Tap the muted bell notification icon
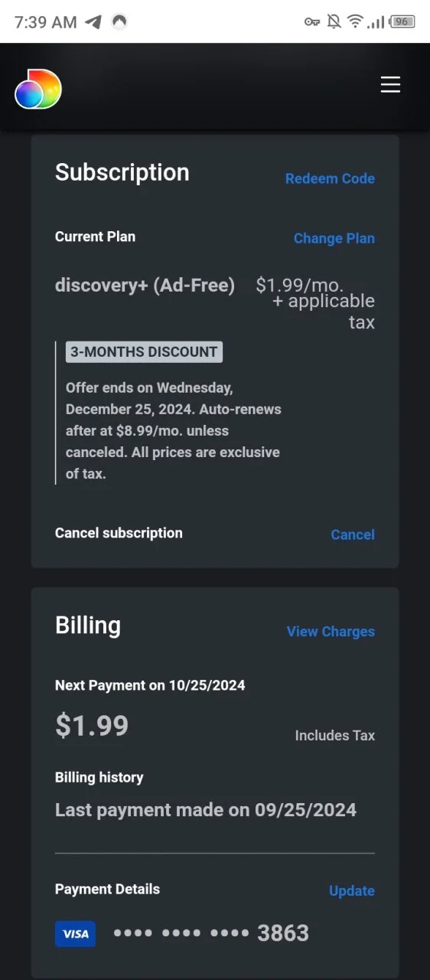Viewport: 430px width, 980px height. click(334, 22)
